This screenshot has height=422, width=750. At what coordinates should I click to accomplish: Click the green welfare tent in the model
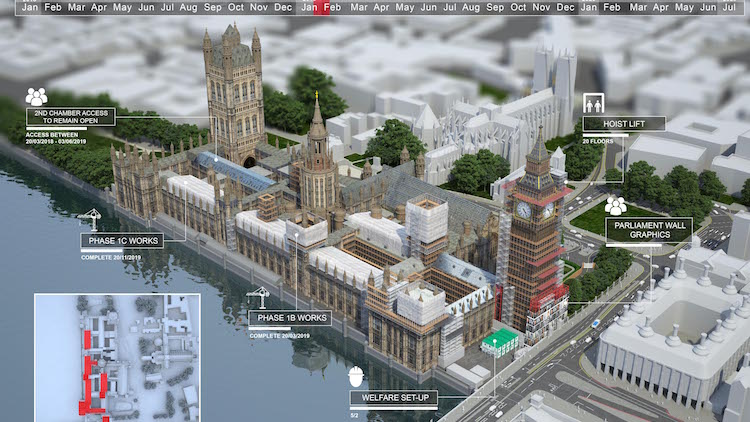click(502, 342)
